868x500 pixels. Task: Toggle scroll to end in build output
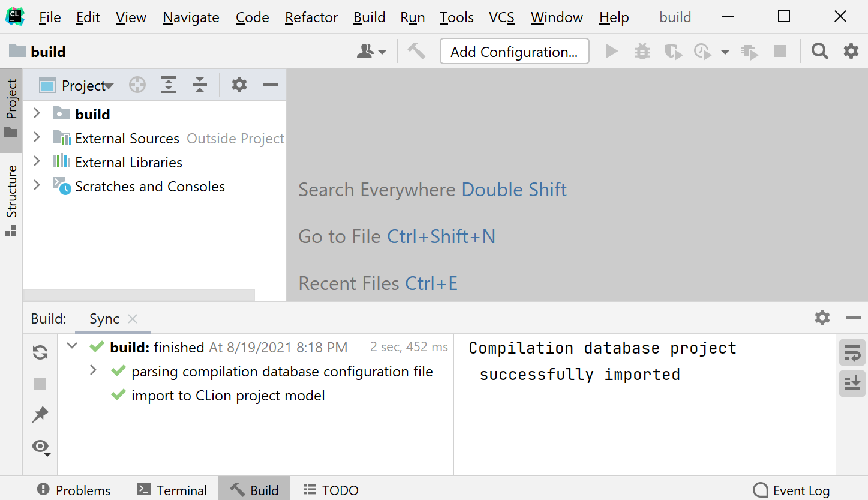pos(852,383)
